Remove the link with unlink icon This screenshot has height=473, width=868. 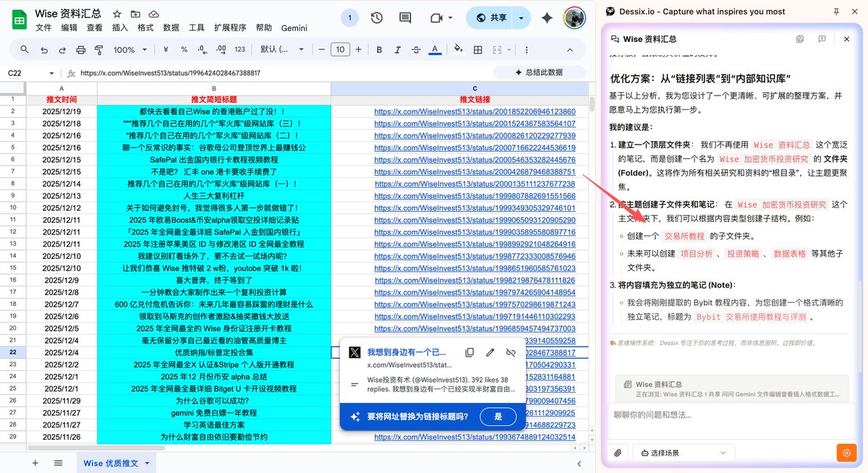[510, 352]
